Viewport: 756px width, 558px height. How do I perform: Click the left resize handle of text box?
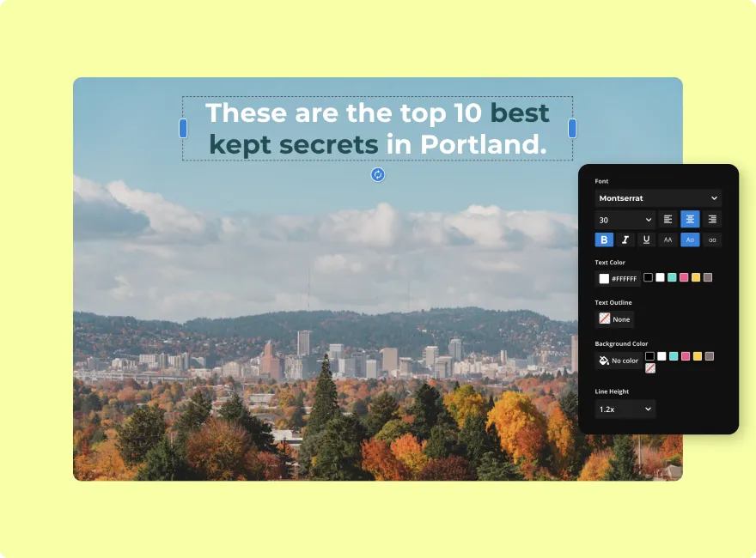[x=183, y=129]
